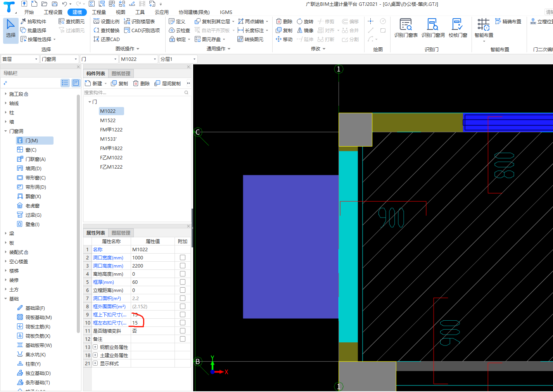Click 还原CAD restore tool
Screen dimensions: 553x392
click(x=107, y=39)
